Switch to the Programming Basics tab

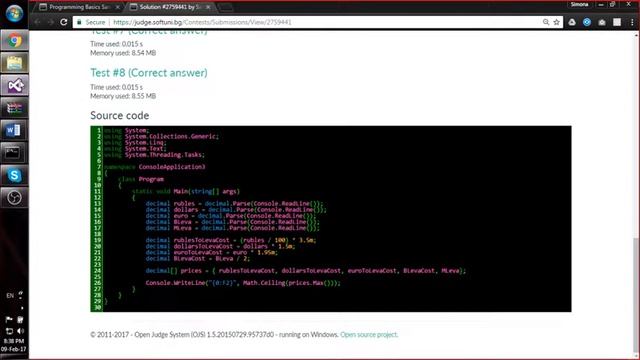[x=79, y=7]
